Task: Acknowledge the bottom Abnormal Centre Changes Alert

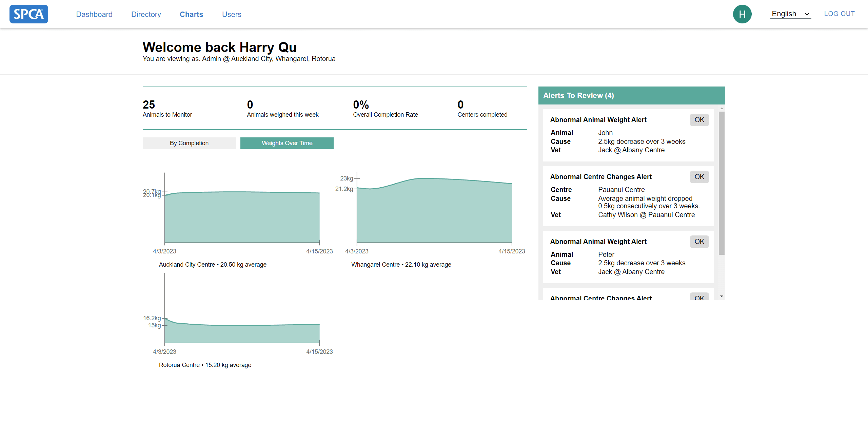Action: [699, 298]
